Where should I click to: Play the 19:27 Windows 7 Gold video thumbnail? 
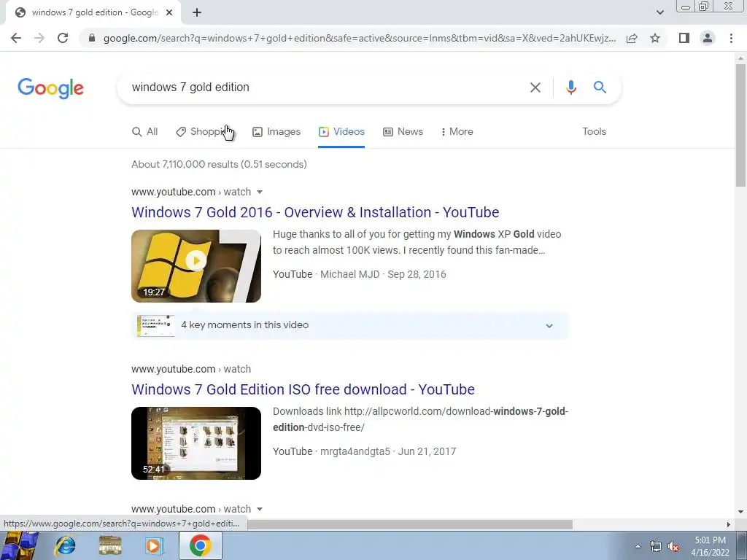point(196,266)
